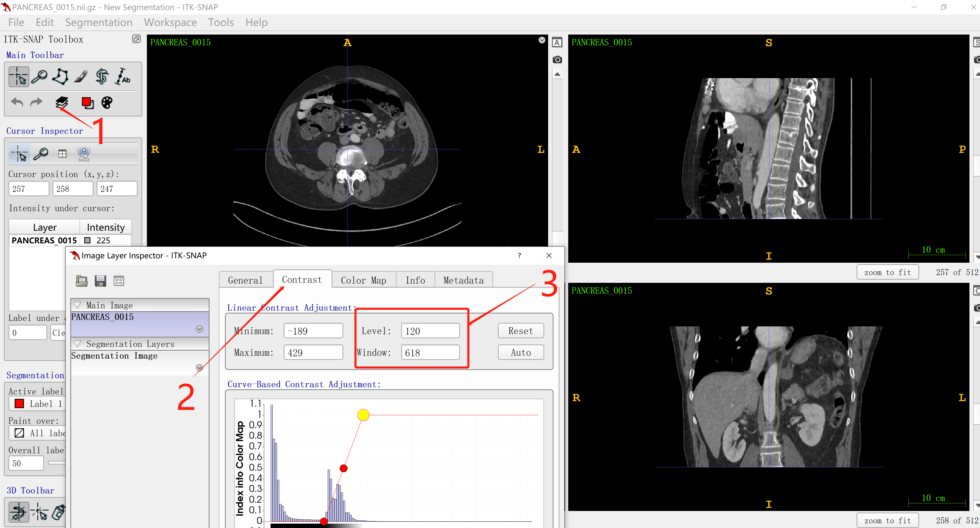Image resolution: width=980 pixels, height=528 pixels.
Task: Select the Polygon drawing tool
Action: point(61,77)
